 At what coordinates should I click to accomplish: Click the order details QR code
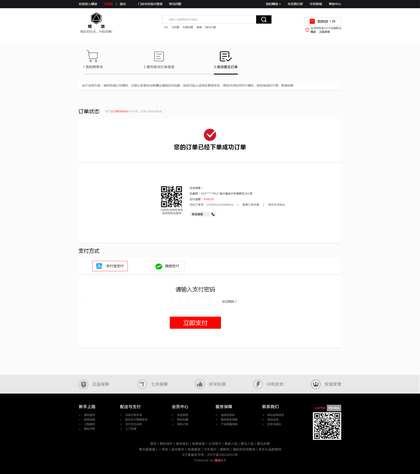171,197
